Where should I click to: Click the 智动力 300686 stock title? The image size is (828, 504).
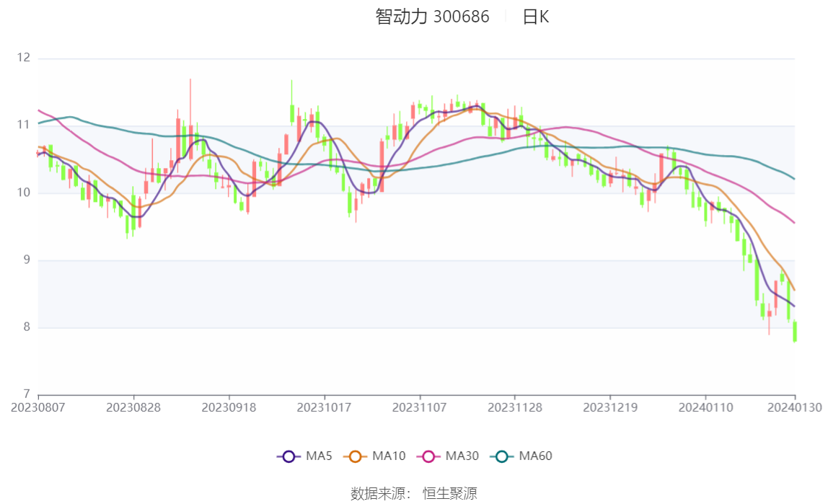(x=433, y=17)
